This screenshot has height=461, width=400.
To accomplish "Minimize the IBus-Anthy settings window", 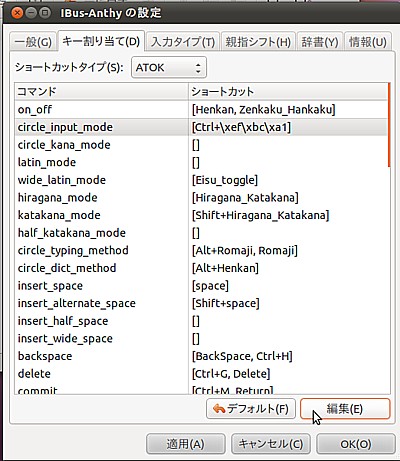I will point(31,13).
